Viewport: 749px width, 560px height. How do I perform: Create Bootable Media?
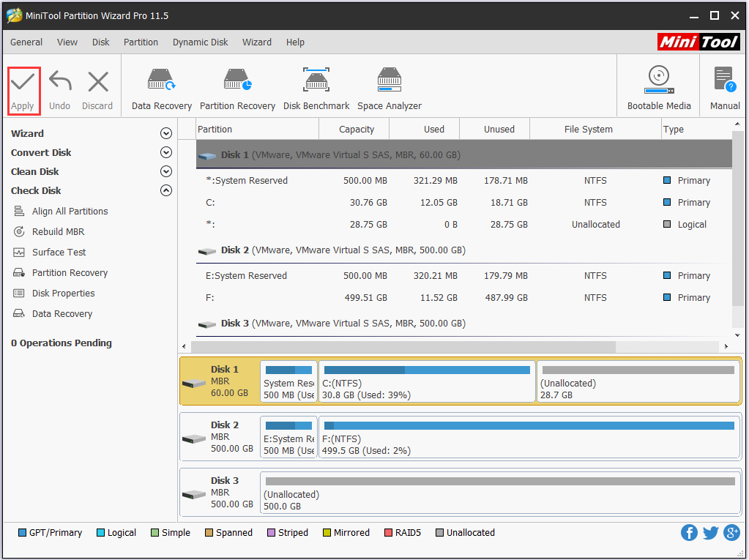click(x=659, y=81)
